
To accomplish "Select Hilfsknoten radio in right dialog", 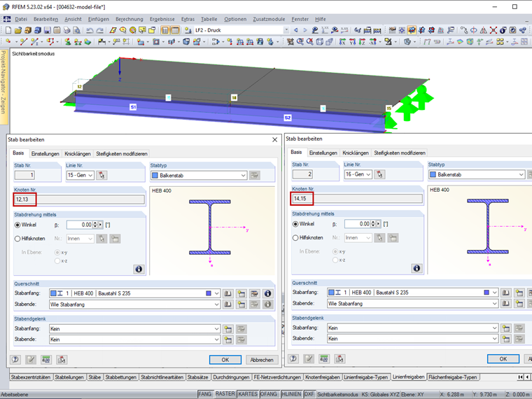I will (295, 238).
